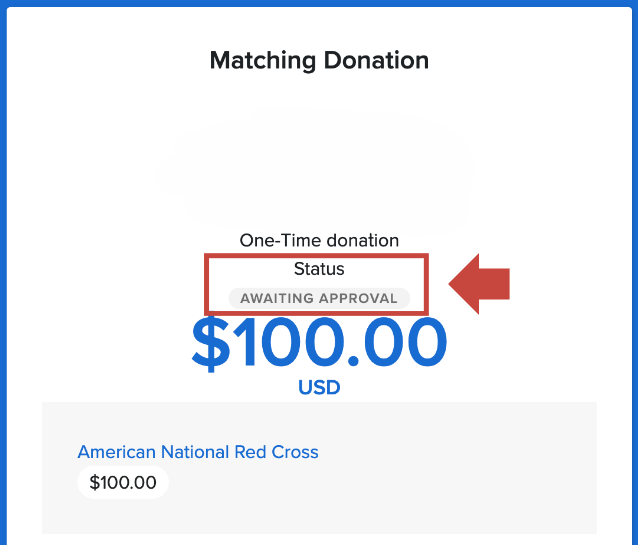Click the word Matching in the heading
Viewport: 638px width, 545px height.
tap(260, 60)
